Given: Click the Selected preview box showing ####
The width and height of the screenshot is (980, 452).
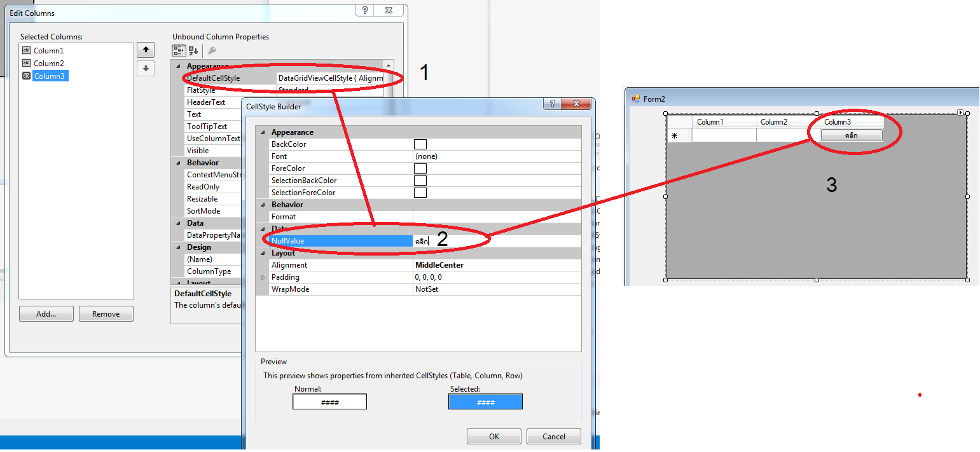Looking at the screenshot, I should tap(485, 402).
